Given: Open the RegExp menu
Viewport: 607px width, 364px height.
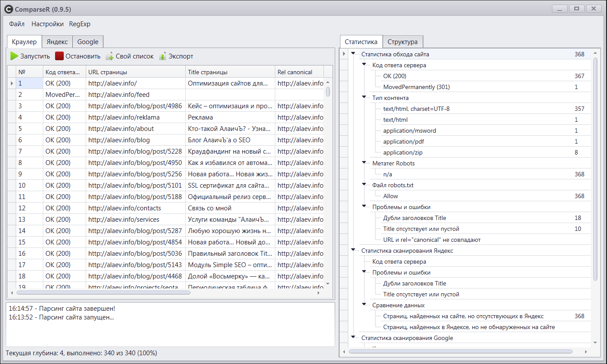Looking at the screenshot, I should point(80,24).
